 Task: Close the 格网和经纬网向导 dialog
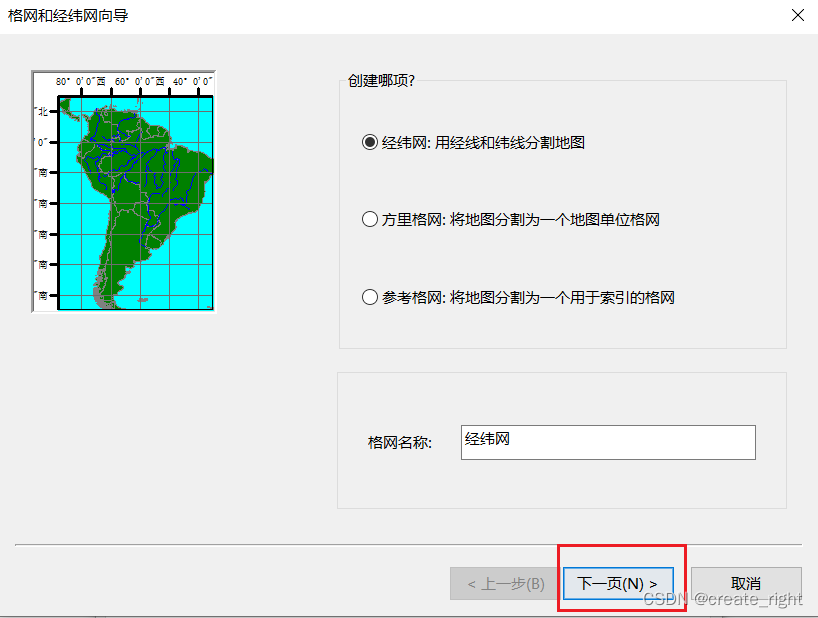point(797,15)
